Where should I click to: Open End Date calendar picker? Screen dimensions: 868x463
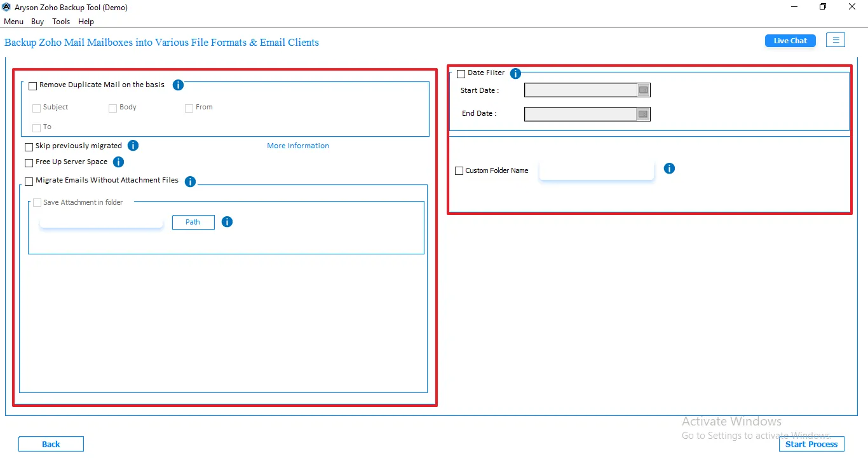click(643, 114)
